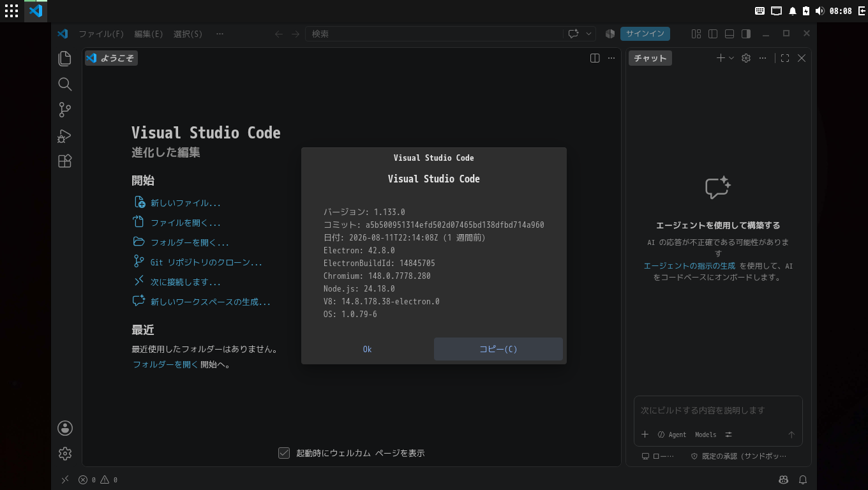Open the Agent mode picker
868x490 pixels.
point(672,434)
